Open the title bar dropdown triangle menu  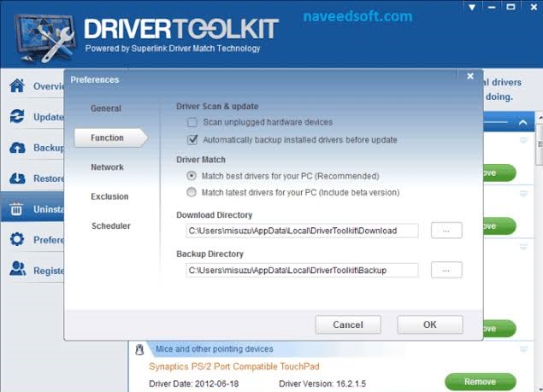472,8
